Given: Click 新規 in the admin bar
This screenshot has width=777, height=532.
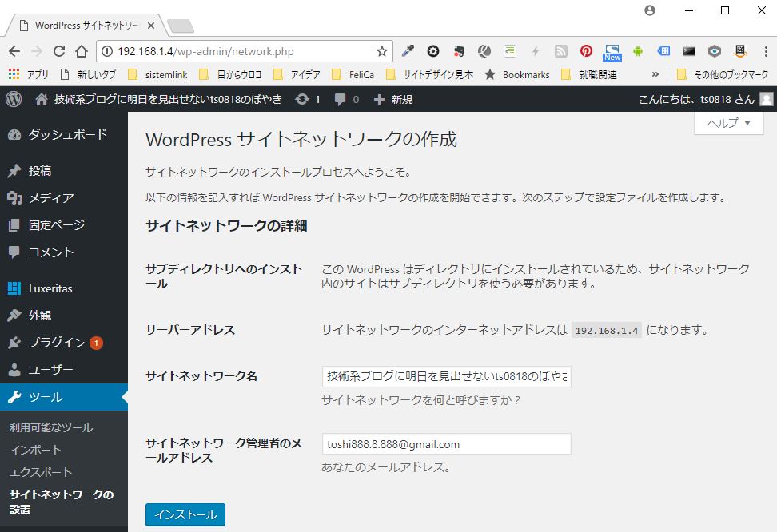Looking at the screenshot, I should pos(393,100).
